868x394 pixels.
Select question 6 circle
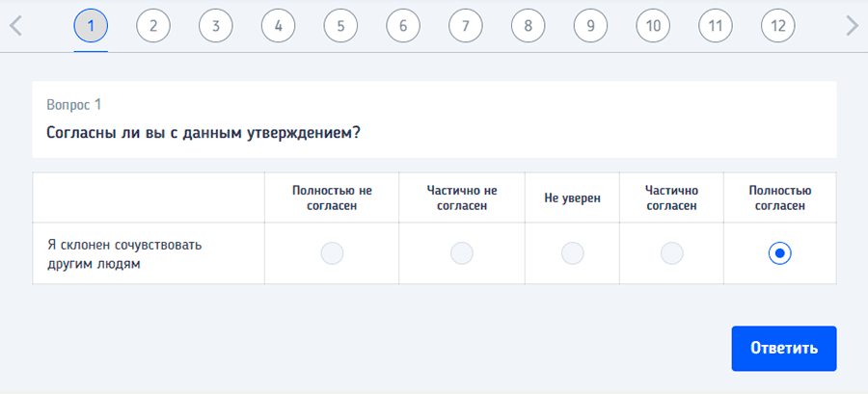click(x=403, y=26)
